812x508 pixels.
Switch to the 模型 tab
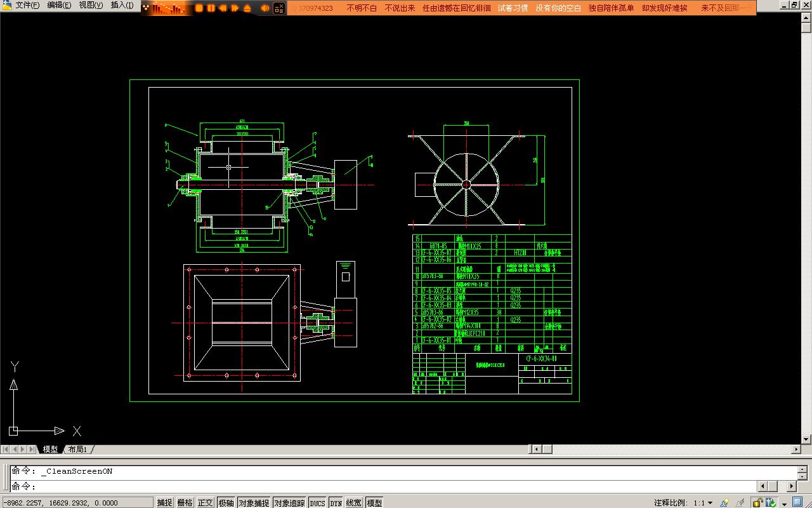point(50,449)
